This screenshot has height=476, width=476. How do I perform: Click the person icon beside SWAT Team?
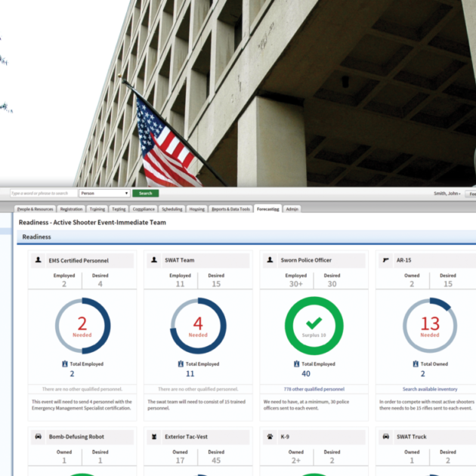coord(154,260)
